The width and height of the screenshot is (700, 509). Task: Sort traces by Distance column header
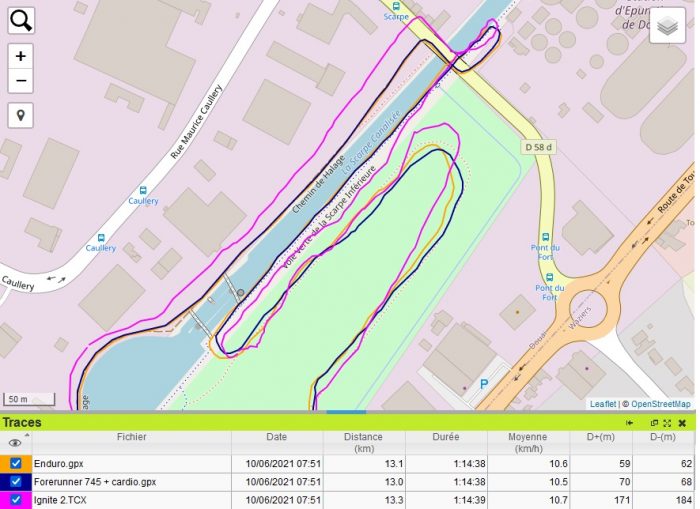point(363,442)
